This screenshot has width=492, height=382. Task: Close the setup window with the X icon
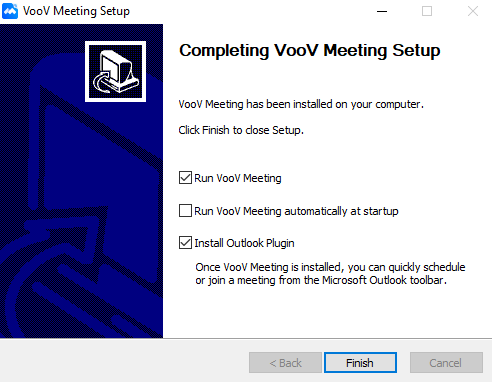tap(473, 11)
